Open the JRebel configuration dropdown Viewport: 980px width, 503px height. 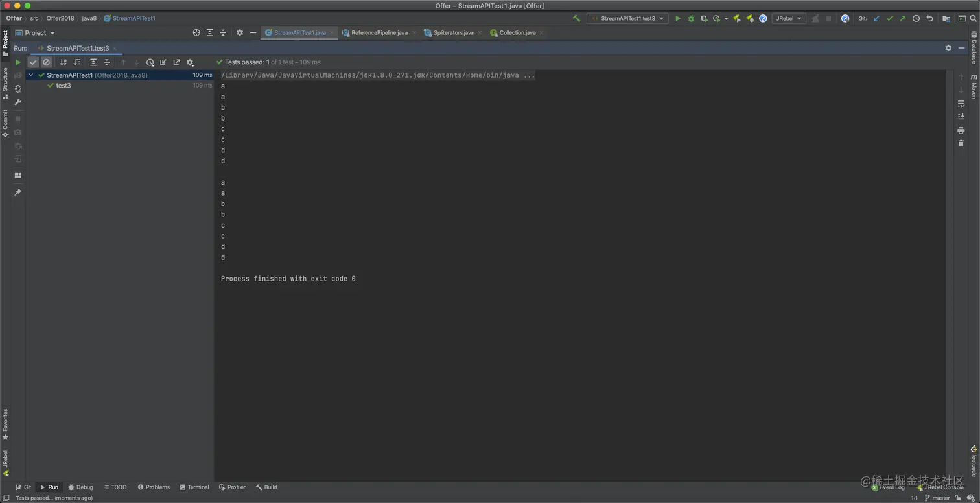click(789, 18)
